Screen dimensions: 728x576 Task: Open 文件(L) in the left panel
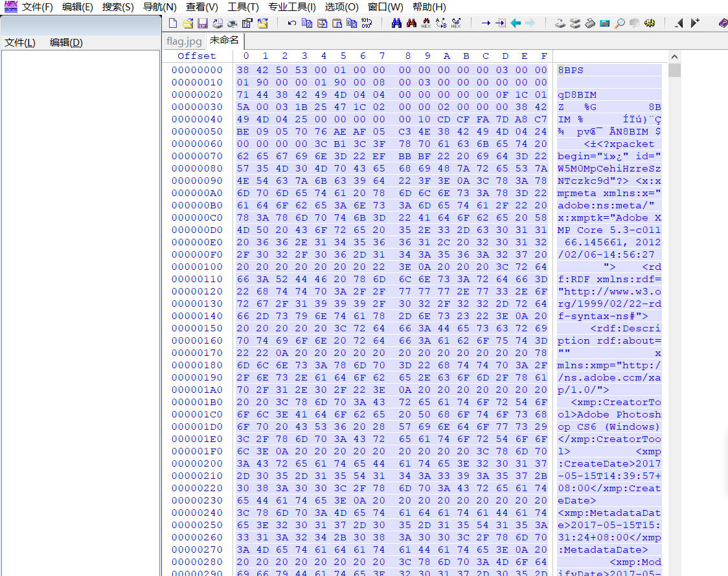[20, 43]
